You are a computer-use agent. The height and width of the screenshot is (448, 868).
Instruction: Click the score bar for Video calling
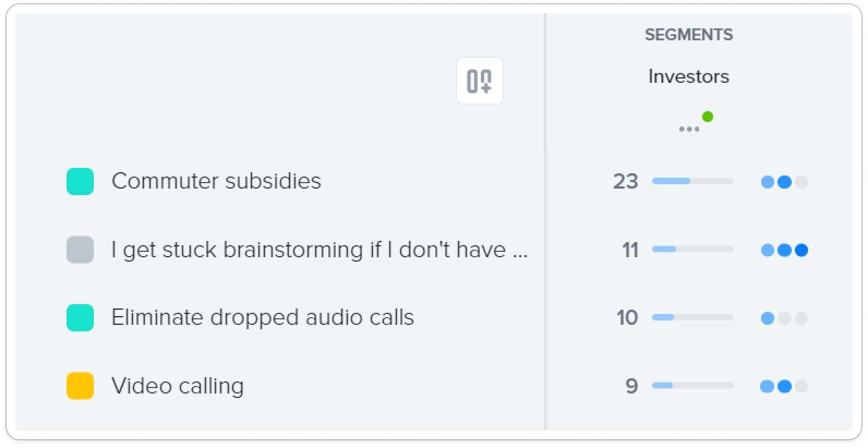[x=693, y=385]
